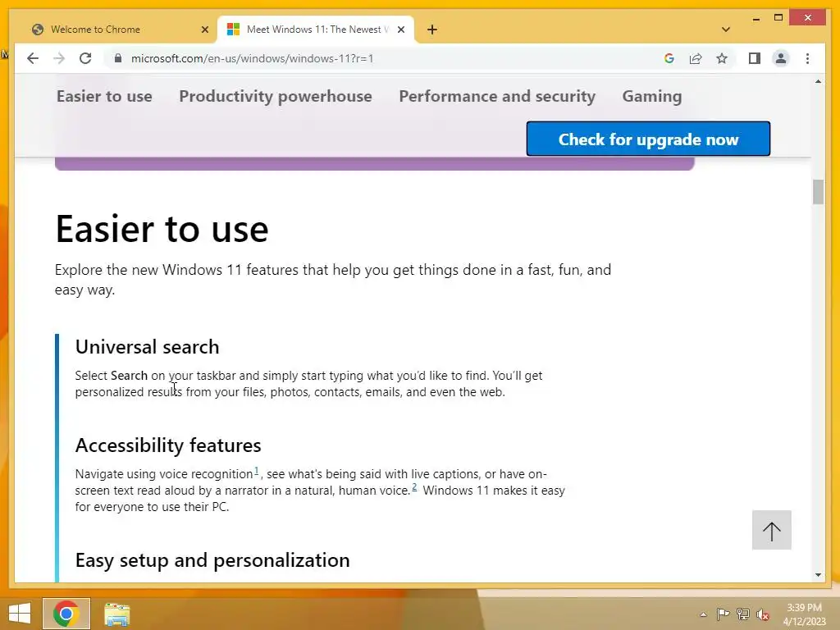This screenshot has width=840, height=630.
Task: Open the network tray icon
Action: click(743, 614)
